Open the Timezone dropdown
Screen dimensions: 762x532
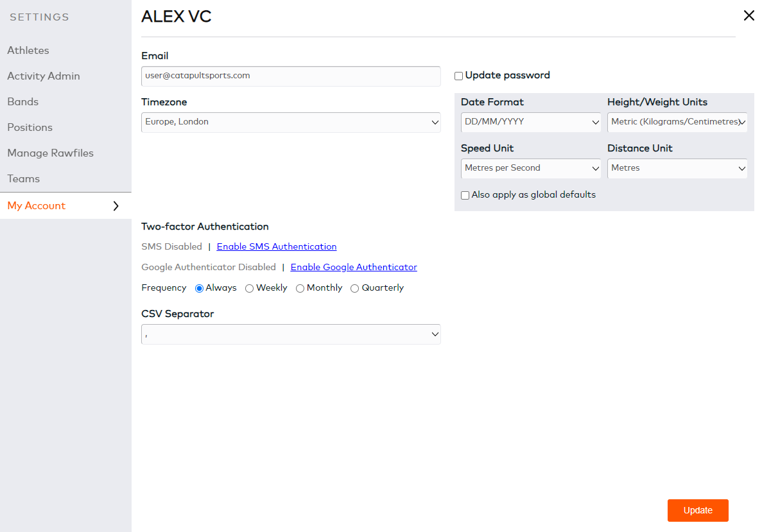point(291,122)
